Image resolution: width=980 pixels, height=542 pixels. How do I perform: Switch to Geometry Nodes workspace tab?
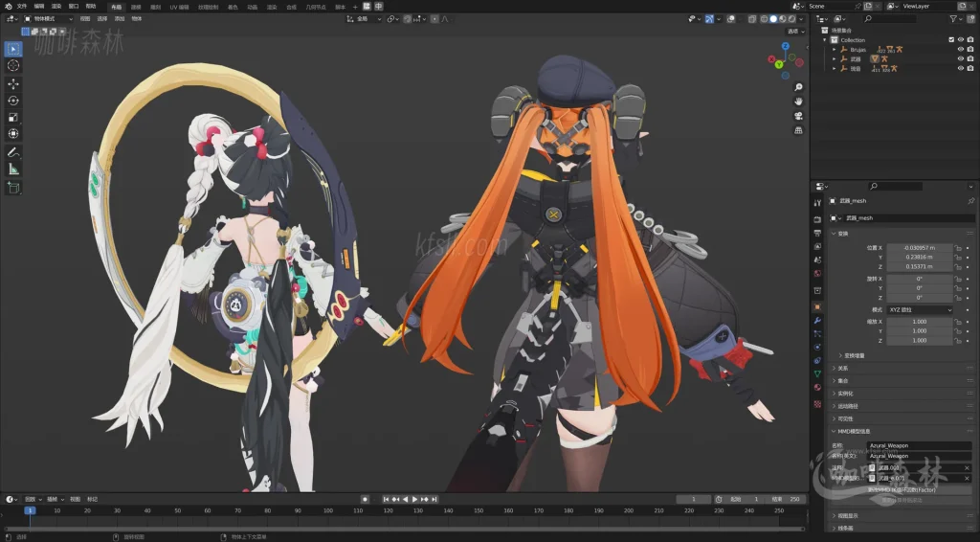pyautogui.click(x=315, y=7)
